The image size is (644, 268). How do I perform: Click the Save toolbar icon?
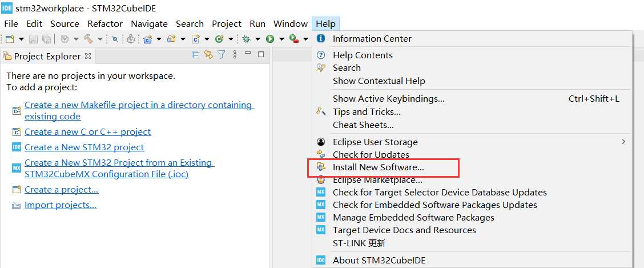point(33,39)
